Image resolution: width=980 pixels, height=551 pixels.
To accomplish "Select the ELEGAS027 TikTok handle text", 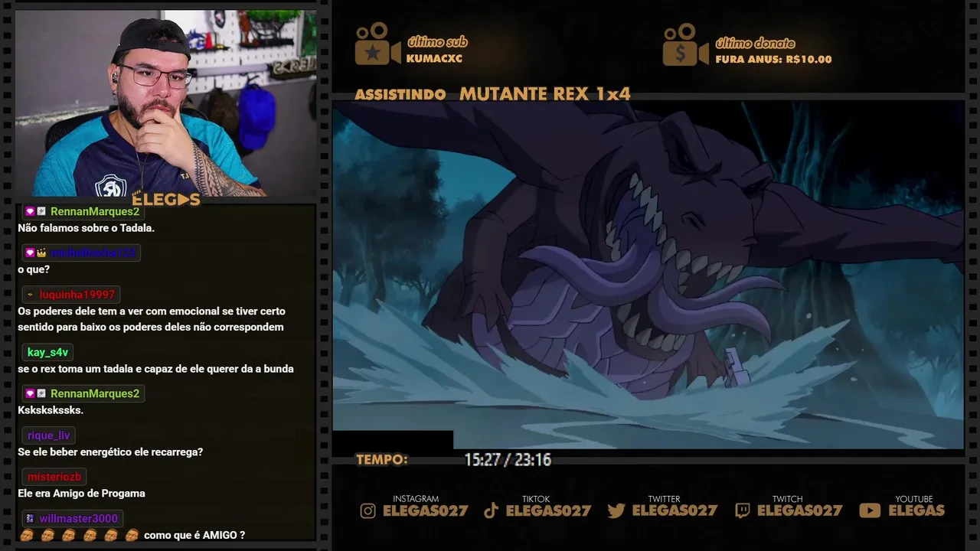I will click(x=548, y=510).
